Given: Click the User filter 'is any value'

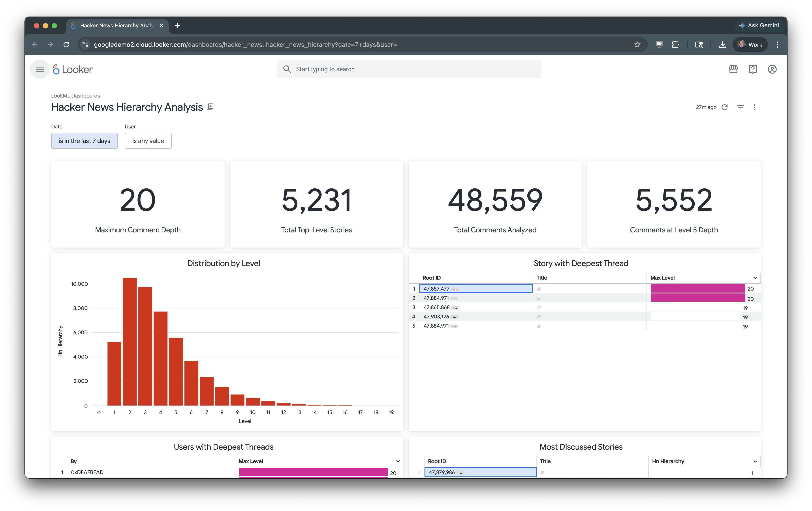Looking at the screenshot, I should tap(148, 141).
